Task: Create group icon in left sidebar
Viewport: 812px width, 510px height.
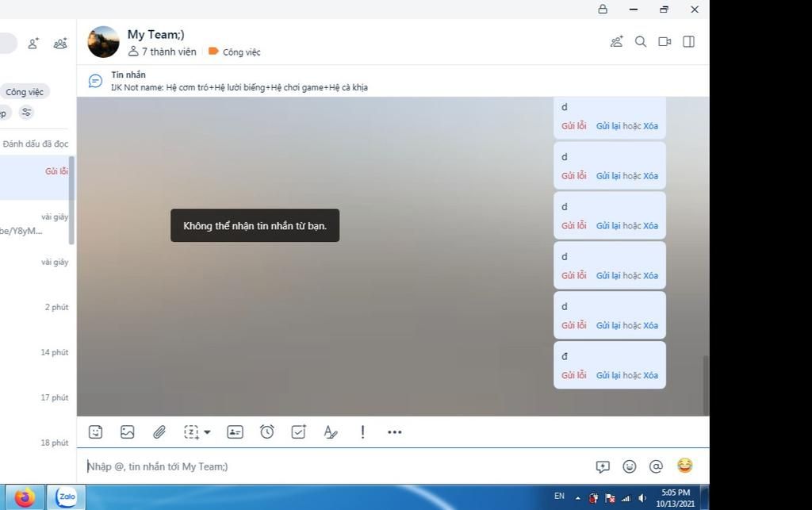Action: (x=60, y=44)
